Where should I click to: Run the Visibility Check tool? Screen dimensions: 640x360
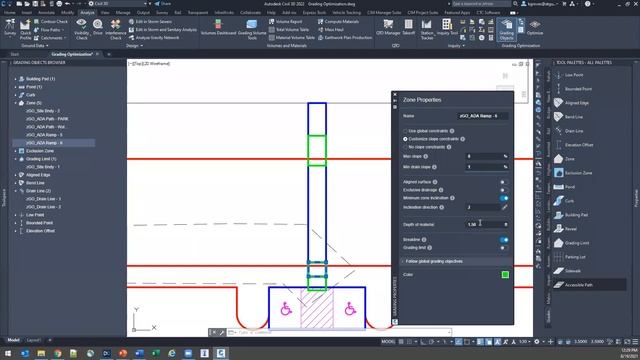81,29
